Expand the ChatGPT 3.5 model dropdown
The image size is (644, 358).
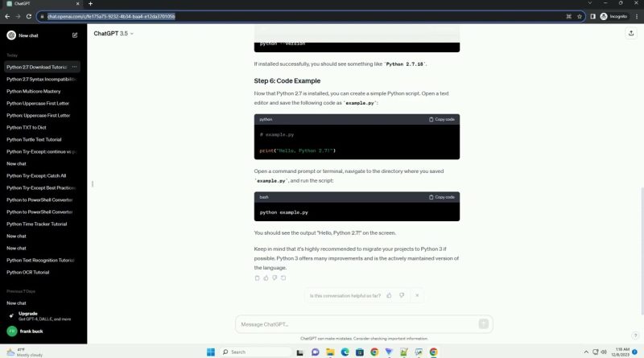pos(114,33)
